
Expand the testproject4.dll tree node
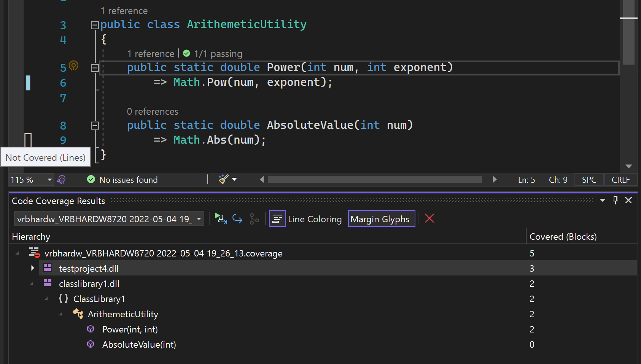coord(32,268)
